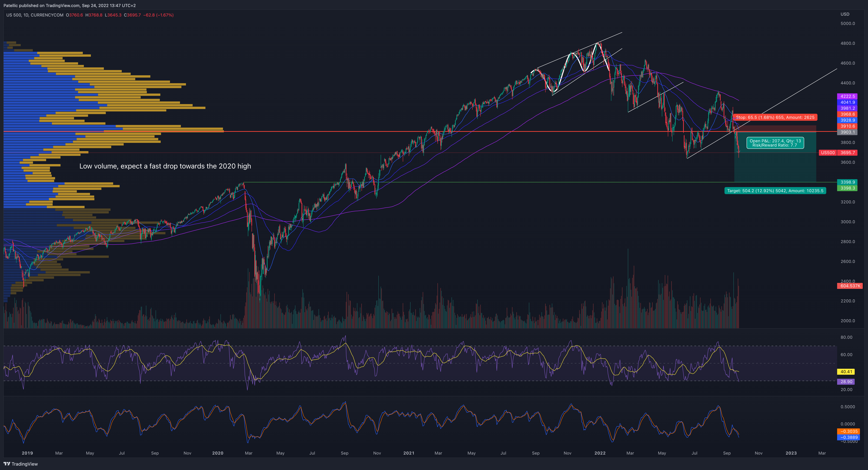868x470 pixels.
Task: Click the blue 4041.9 moving average label
Action: pos(847,102)
